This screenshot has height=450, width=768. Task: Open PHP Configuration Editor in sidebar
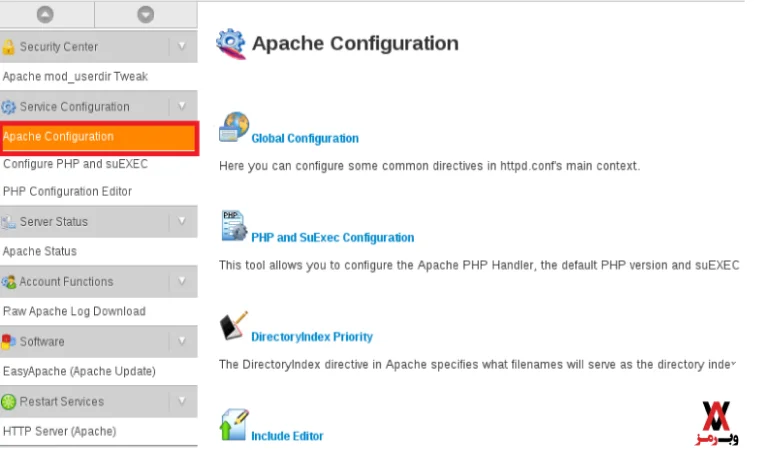click(67, 191)
